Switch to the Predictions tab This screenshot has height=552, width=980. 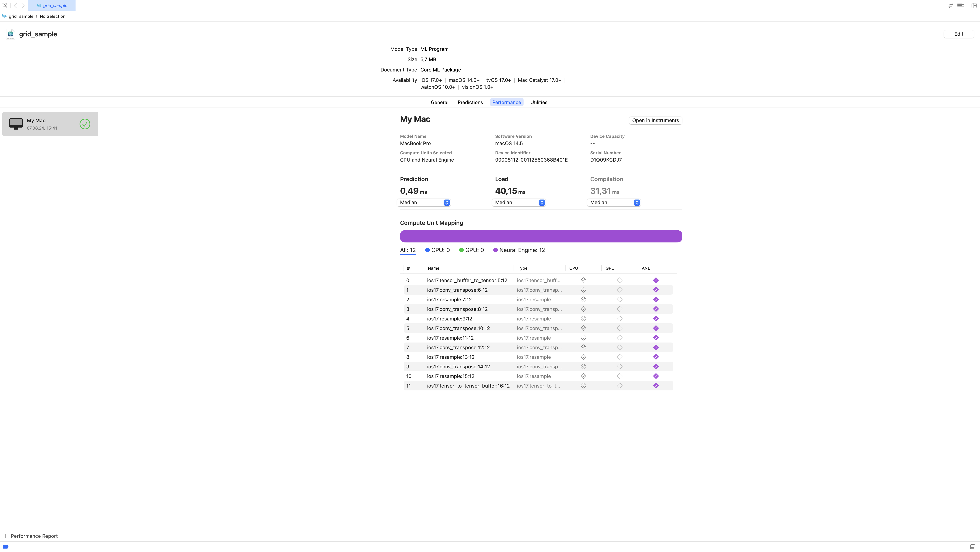pyautogui.click(x=470, y=102)
